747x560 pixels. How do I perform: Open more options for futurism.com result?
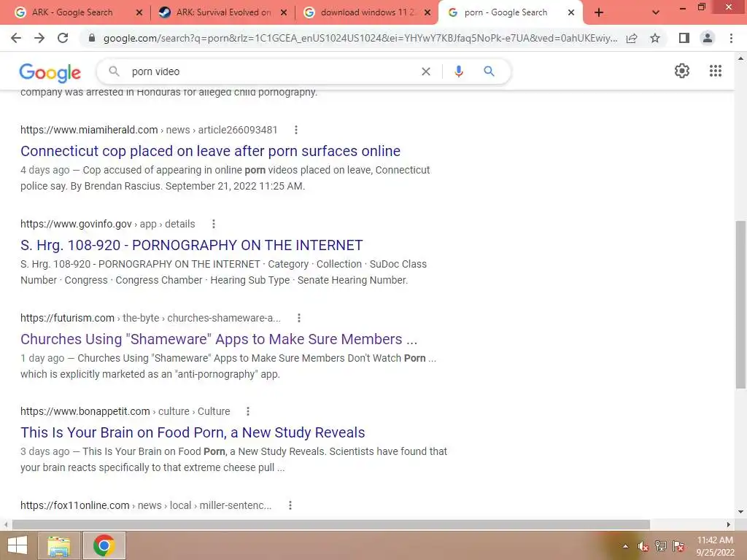click(x=298, y=318)
